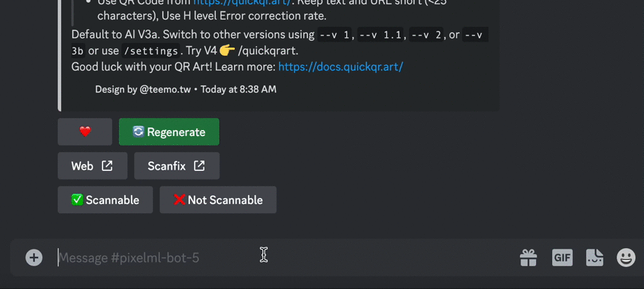Open the attachment plus menu
Screen dimensions: 644x289
tap(34, 257)
